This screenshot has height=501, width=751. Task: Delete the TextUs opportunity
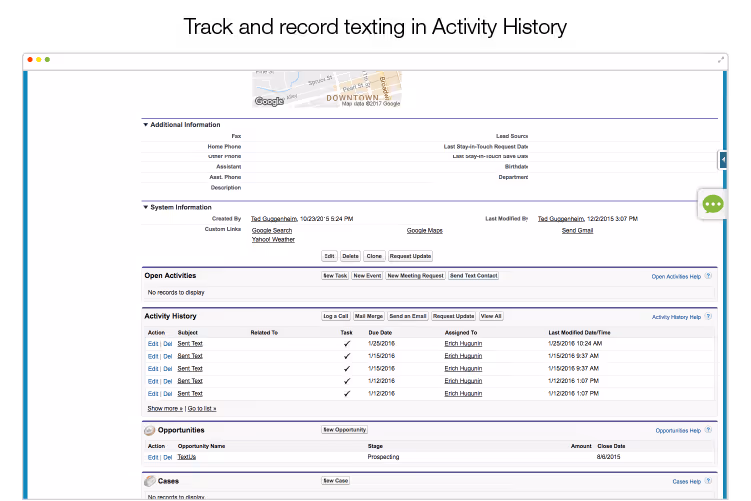click(168, 457)
